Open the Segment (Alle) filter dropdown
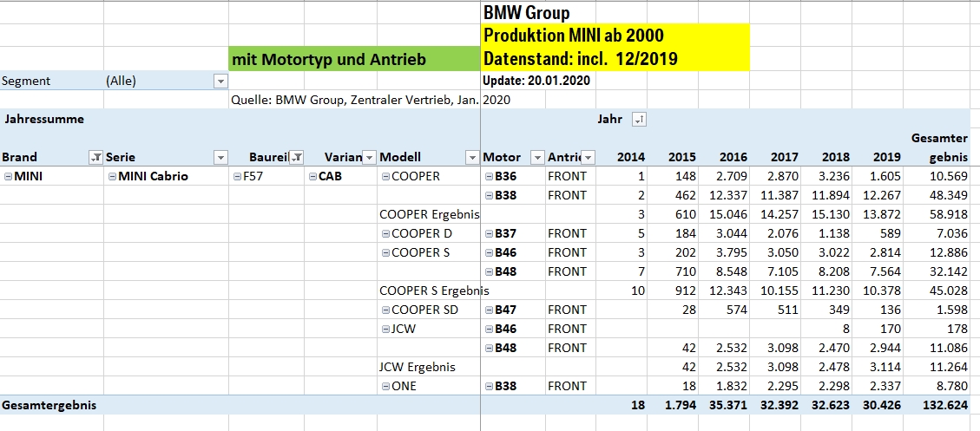 [x=220, y=81]
